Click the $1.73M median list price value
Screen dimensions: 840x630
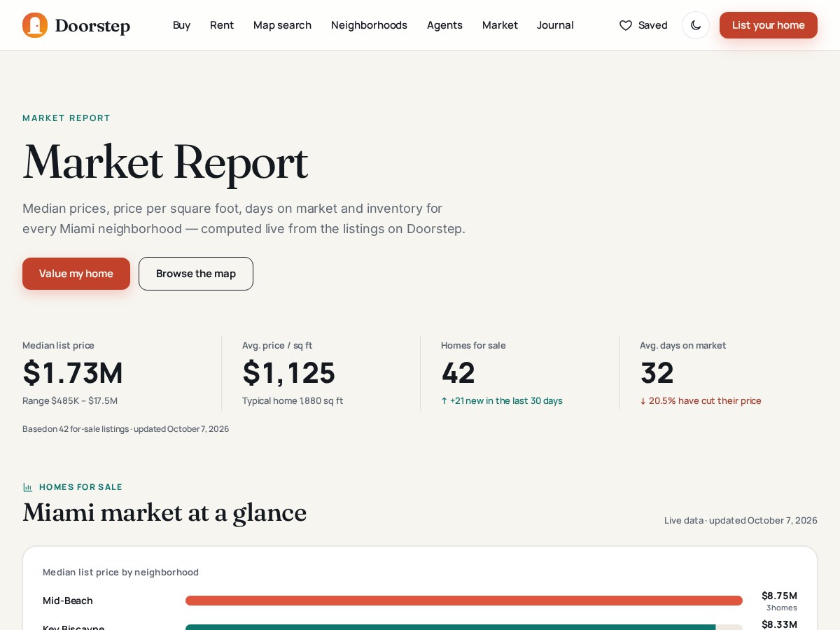coord(73,372)
